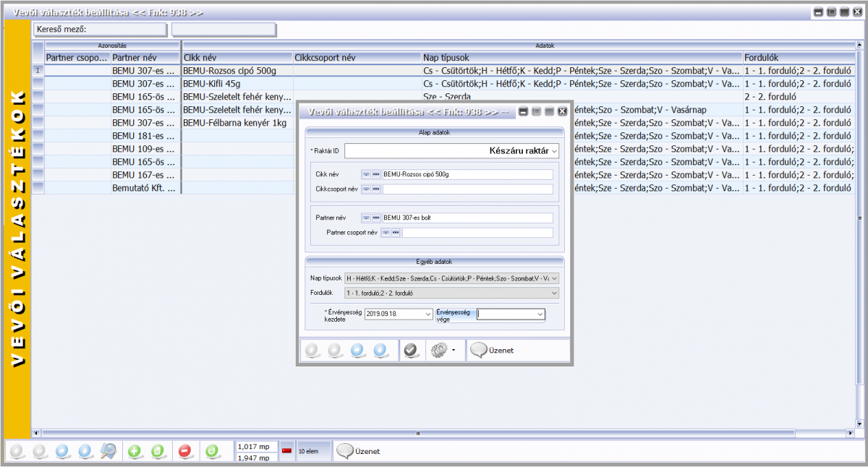Image resolution: width=868 pixels, height=467 pixels.
Task: Click the gear settings icon in the dialog
Action: point(438,350)
